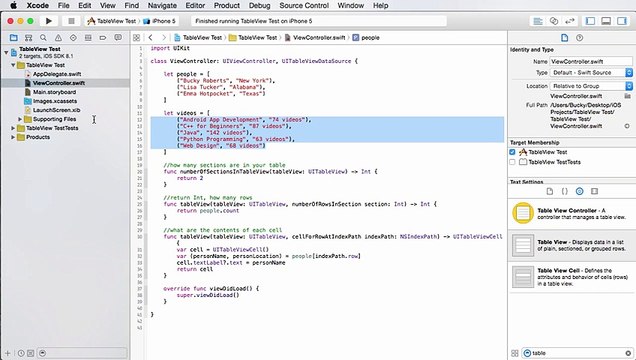The height and width of the screenshot is (360, 636).
Task: Stop the running app with Stop button
Action: point(71,21)
